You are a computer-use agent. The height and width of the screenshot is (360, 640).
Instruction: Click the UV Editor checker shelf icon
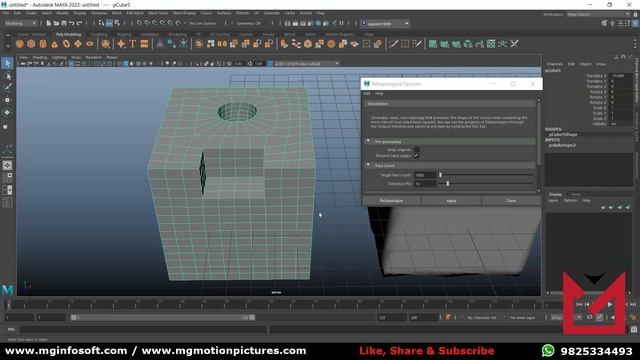pyautogui.click(x=491, y=44)
